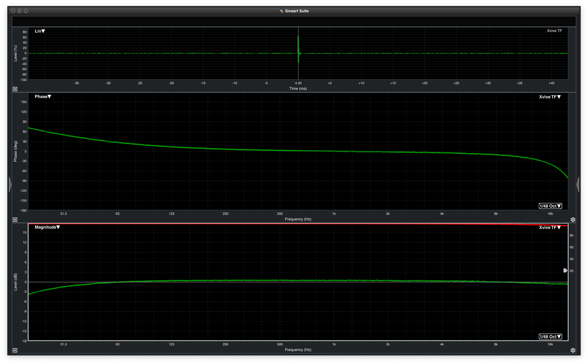Click the Smaart Suite title bar icon
588x364 pixels.
point(282,11)
